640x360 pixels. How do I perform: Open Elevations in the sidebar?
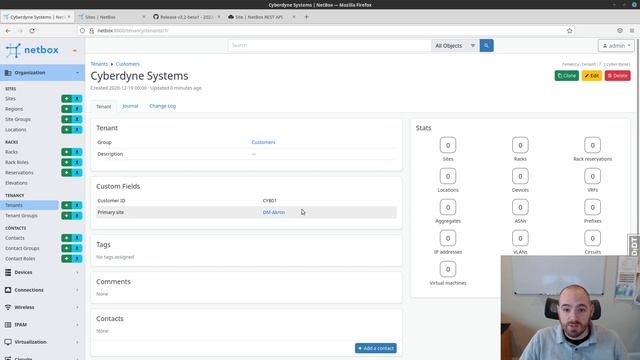click(16, 183)
